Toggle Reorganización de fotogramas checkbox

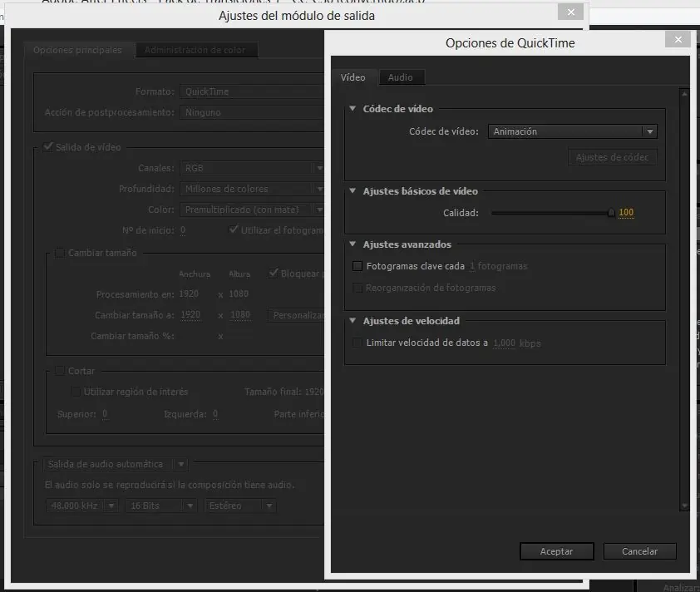(357, 288)
